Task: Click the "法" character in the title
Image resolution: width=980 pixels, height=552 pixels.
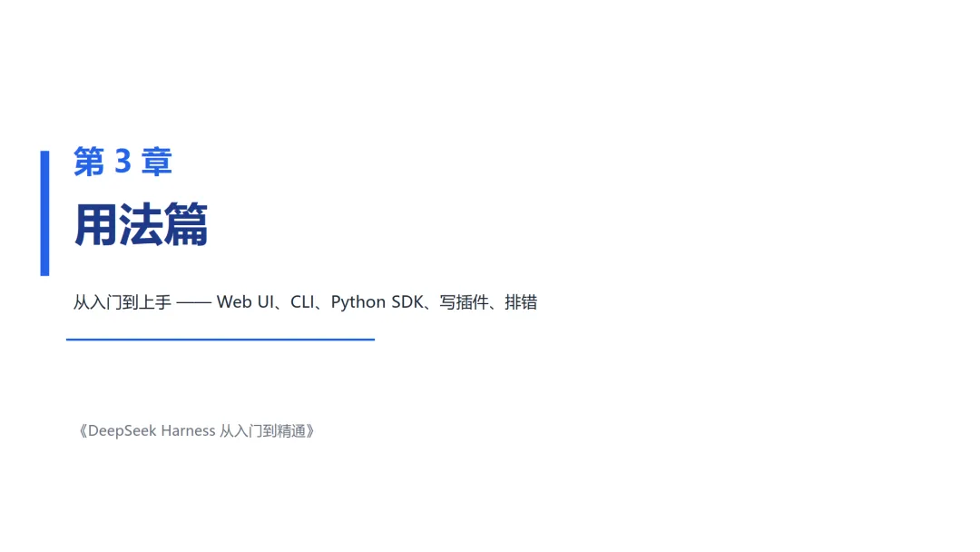Action: click(x=141, y=225)
